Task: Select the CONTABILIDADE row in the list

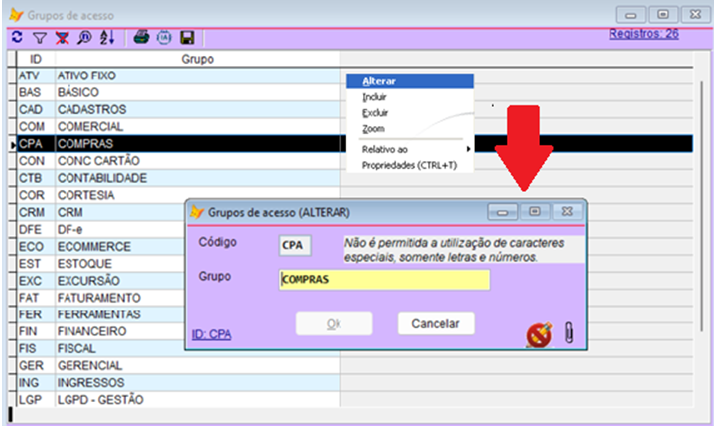Action: coord(102,178)
